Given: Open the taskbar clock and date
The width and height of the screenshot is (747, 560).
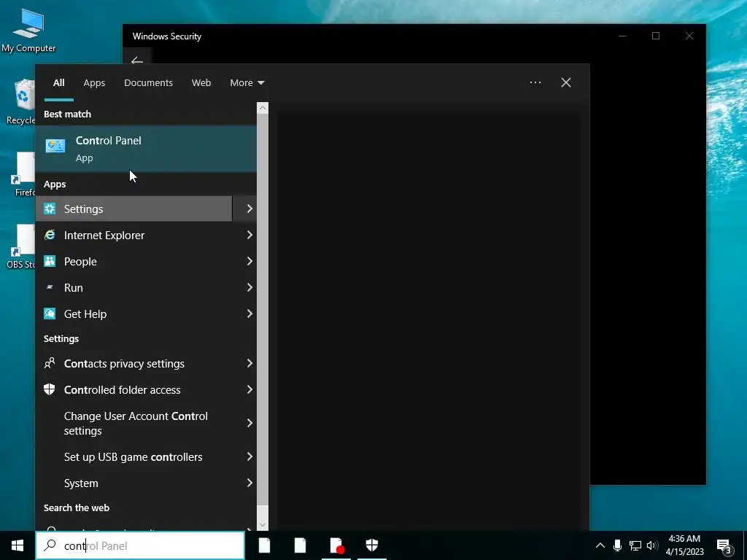Looking at the screenshot, I should pos(684,545).
